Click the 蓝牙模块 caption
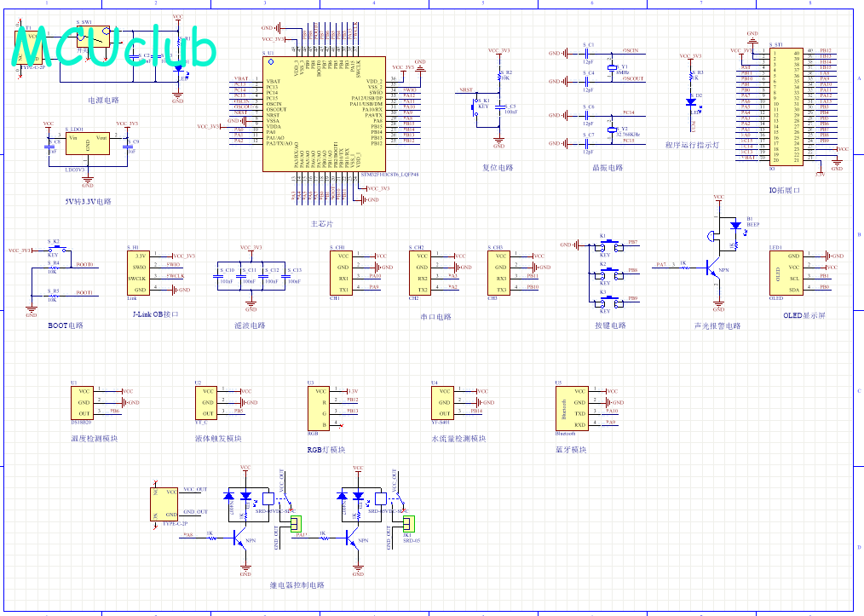This screenshot has height=616, width=864. [x=571, y=450]
